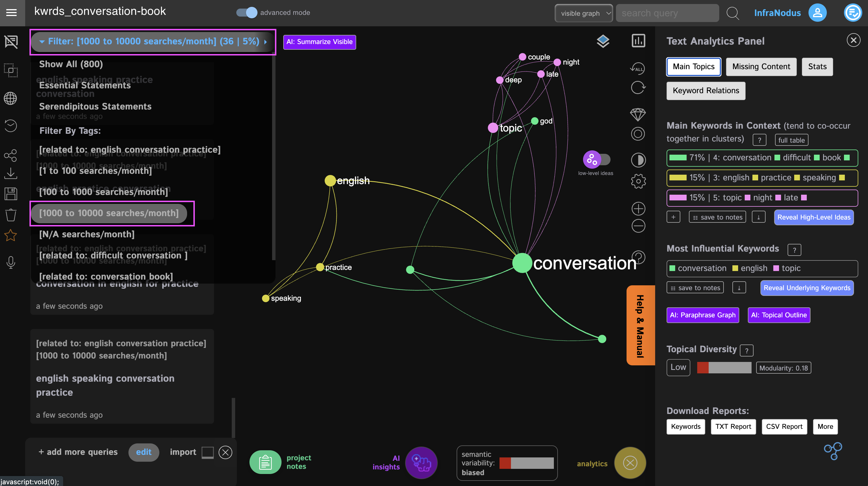The image size is (868, 486).
Task: Expand the first topic cluster with plus button
Action: click(x=673, y=217)
